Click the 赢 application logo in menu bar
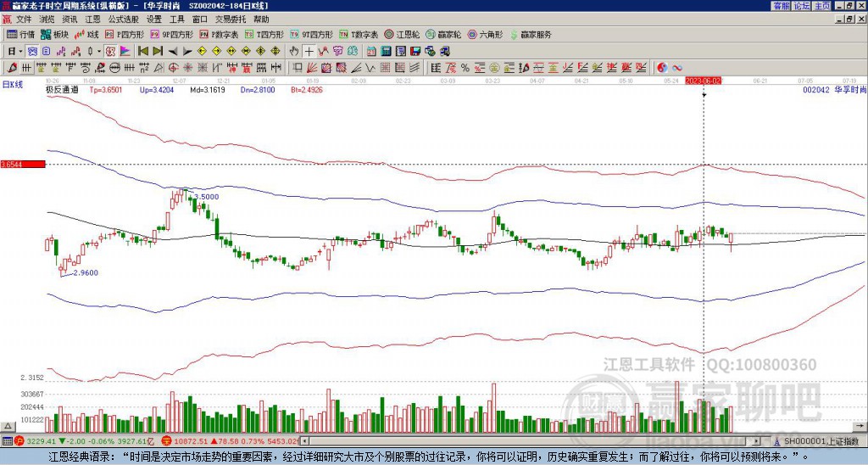This screenshot has height=465, width=868. (x=7, y=20)
